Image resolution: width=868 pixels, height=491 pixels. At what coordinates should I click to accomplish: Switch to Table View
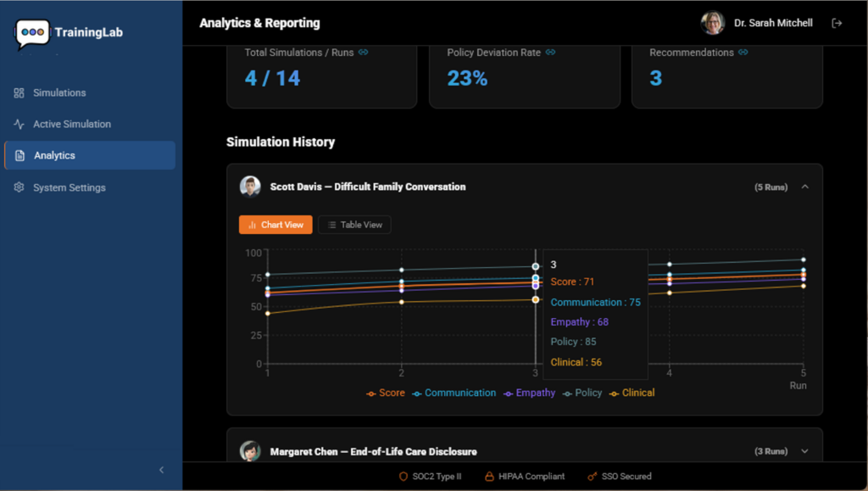(355, 225)
